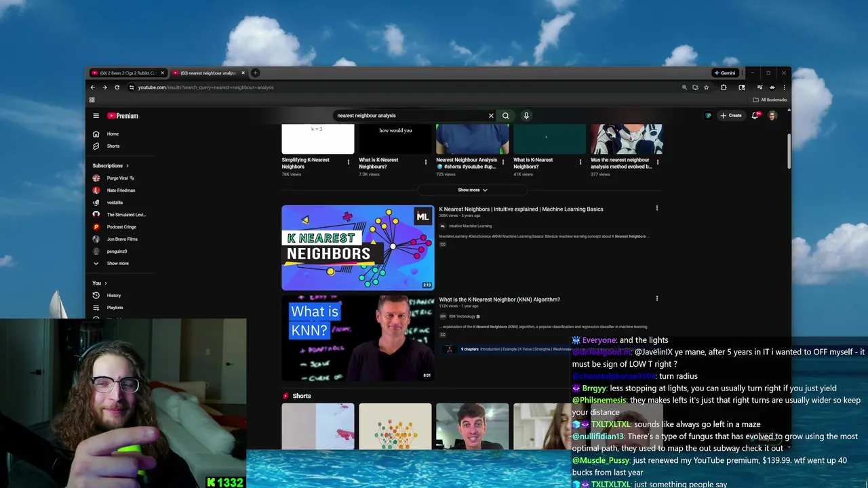Screen dimensions: 868x488
Task: Switch to '2 Beers 2 Cigs 2 Rubiks' tab
Action: pyautogui.click(x=127, y=73)
